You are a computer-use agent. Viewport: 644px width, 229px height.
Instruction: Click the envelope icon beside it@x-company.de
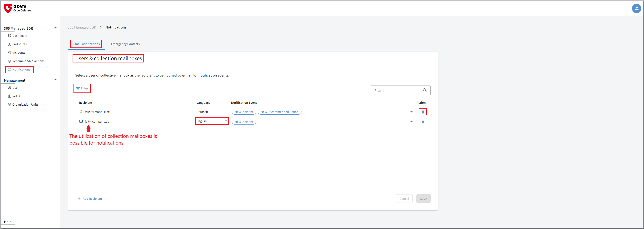81,122
